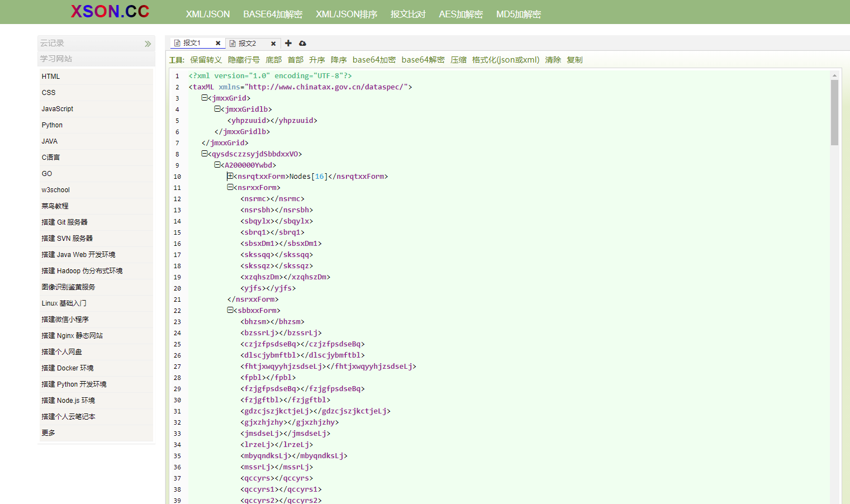This screenshot has height=504, width=850.
Task: Click 复制 to copy content
Action: 574,60
